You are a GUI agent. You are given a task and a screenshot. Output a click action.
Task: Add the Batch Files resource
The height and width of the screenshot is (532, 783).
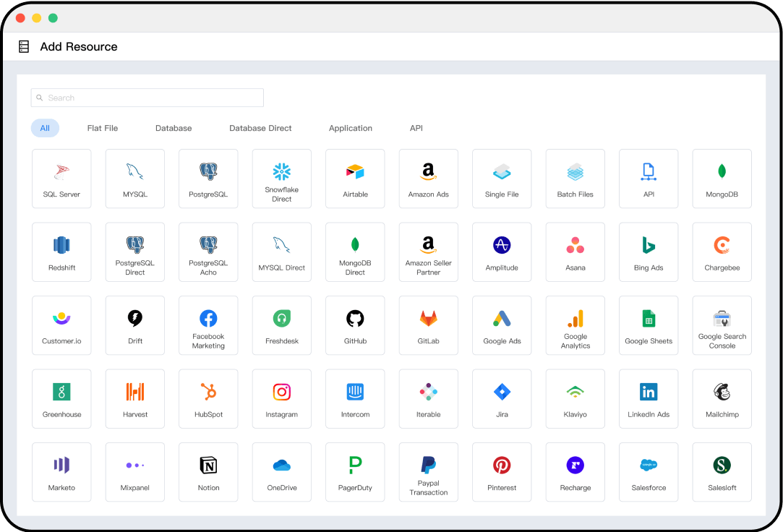(575, 178)
